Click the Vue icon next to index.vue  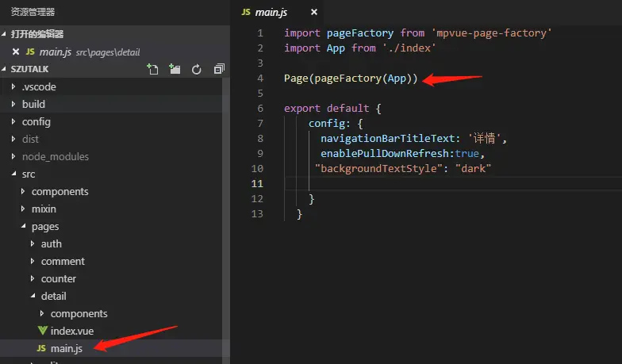point(43,330)
